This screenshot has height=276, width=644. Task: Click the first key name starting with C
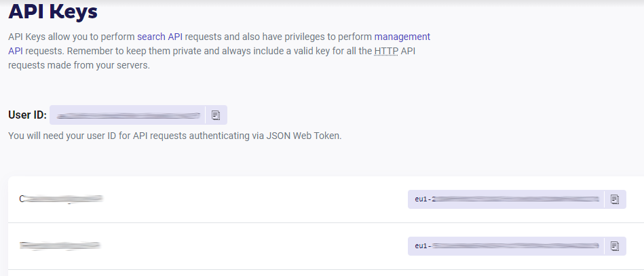tap(60, 199)
